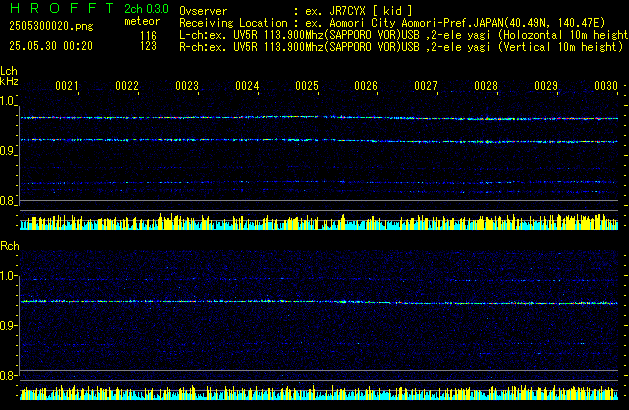Click the 0.8 frequency label in Rch
Viewport: 629px width, 410px height.
click(x=7, y=375)
